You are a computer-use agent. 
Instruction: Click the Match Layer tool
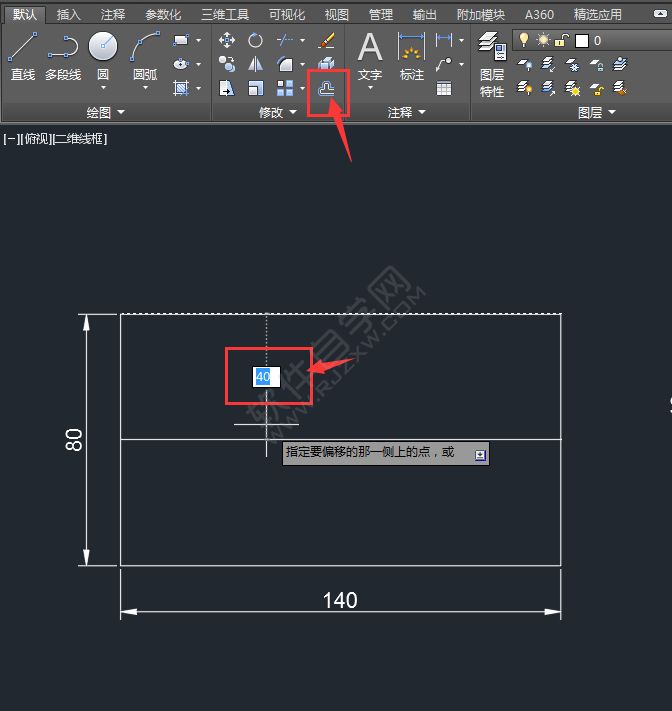tap(620, 88)
